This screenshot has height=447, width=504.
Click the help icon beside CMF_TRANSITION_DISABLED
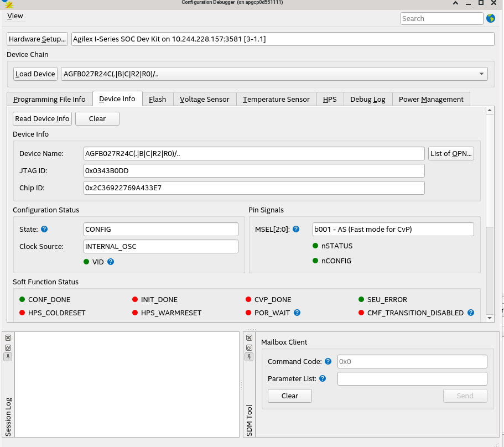(471, 313)
